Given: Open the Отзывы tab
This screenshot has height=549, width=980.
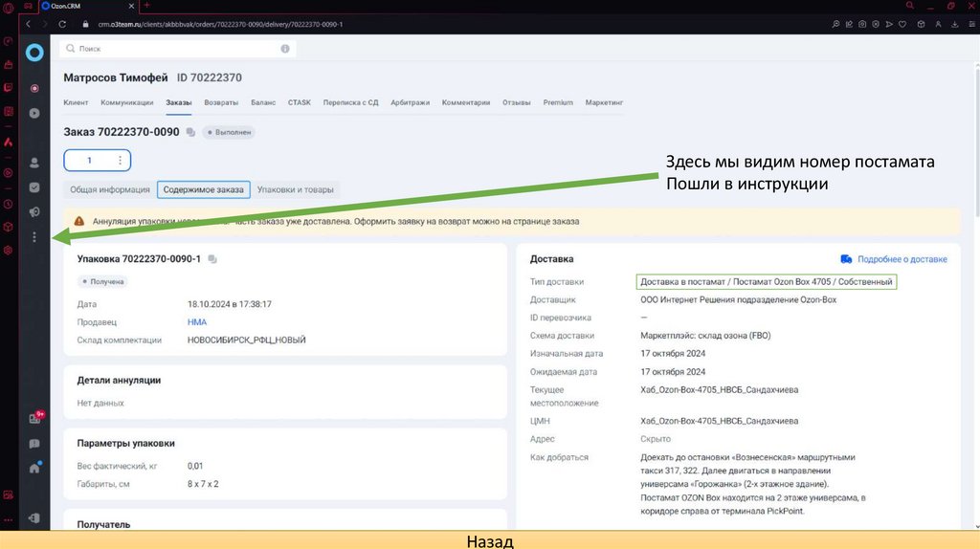Looking at the screenshot, I should 516,102.
